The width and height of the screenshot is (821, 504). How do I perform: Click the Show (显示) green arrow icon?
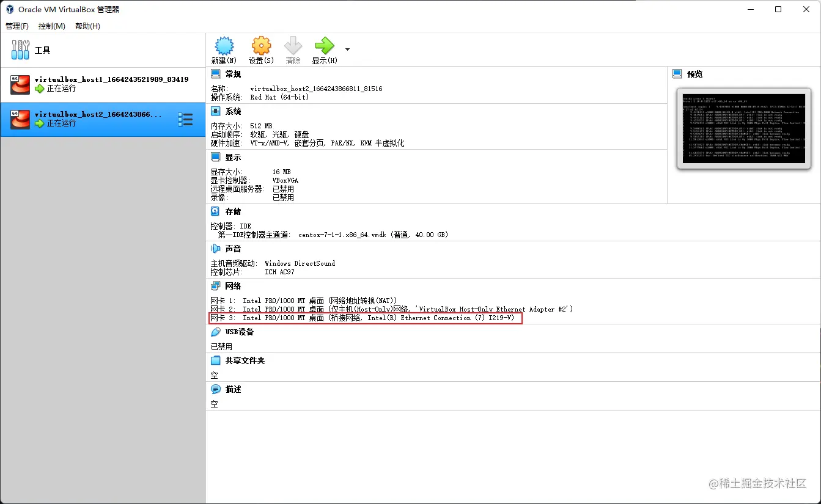click(x=324, y=46)
